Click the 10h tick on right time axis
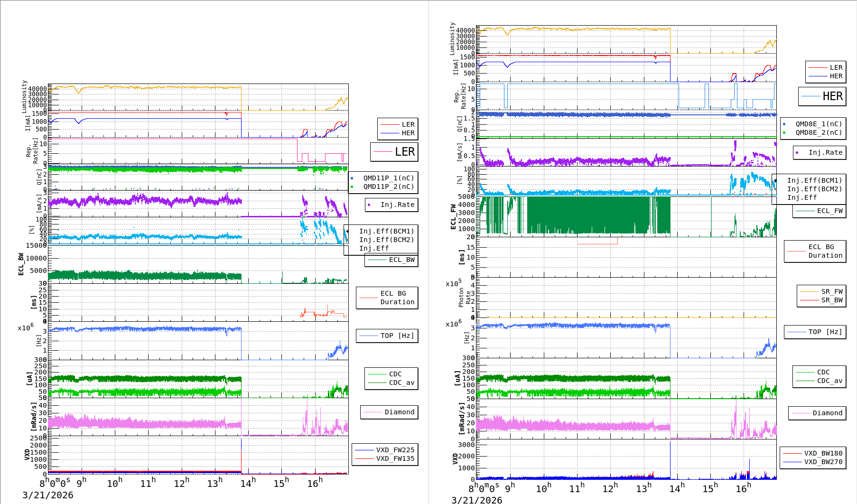The width and height of the screenshot is (857, 504). pyautogui.click(x=543, y=488)
